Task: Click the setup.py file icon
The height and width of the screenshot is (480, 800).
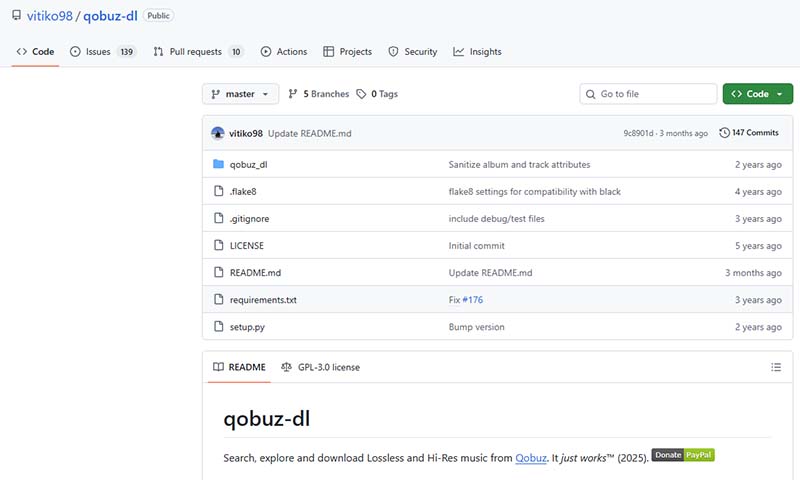Action: (x=219, y=327)
